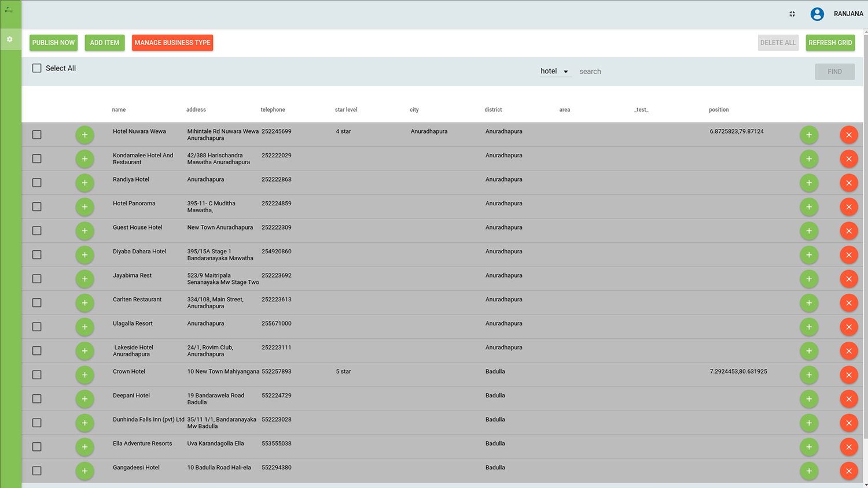Tick the checkbox for Ulagalla Resort

pos(37,327)
